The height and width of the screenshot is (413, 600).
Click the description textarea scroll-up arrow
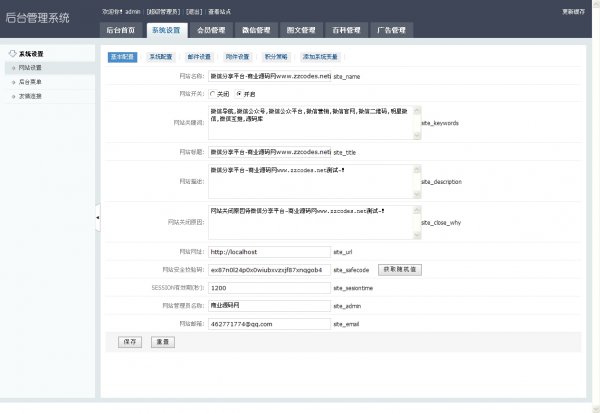tap(417, 170)
